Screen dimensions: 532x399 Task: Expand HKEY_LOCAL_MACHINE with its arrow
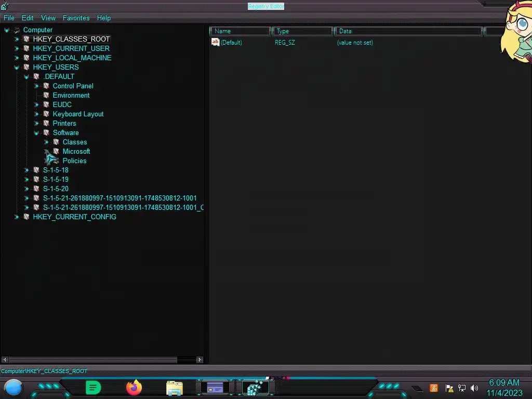[16, 58]
